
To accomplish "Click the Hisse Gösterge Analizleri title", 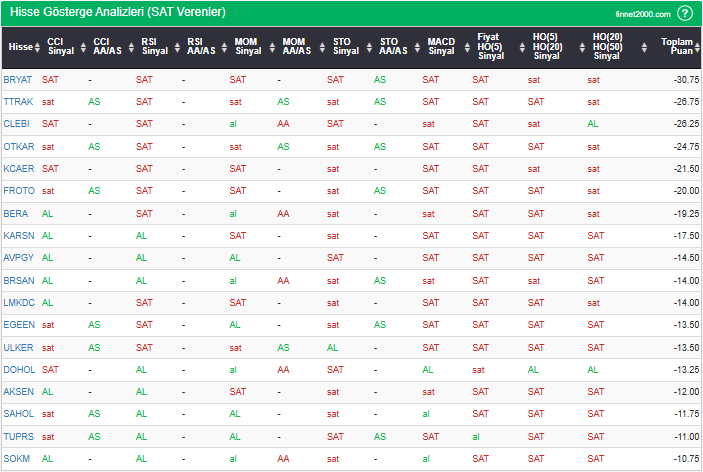I will coord(117,12).
